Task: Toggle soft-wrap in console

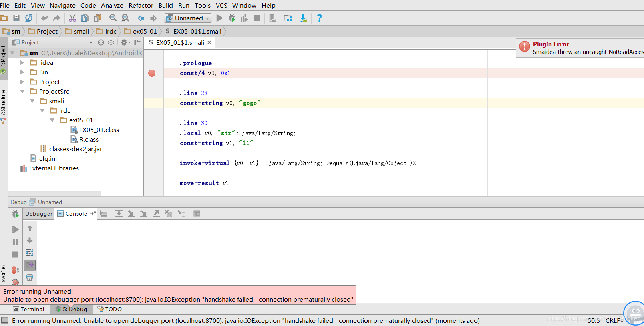Action: click(x=30, y=253)
